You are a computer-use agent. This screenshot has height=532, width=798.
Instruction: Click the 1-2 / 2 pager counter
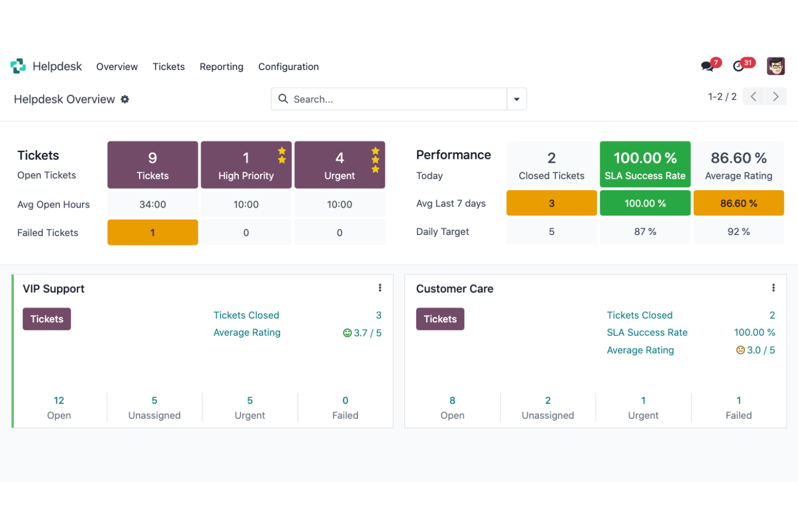click(722, 96)
